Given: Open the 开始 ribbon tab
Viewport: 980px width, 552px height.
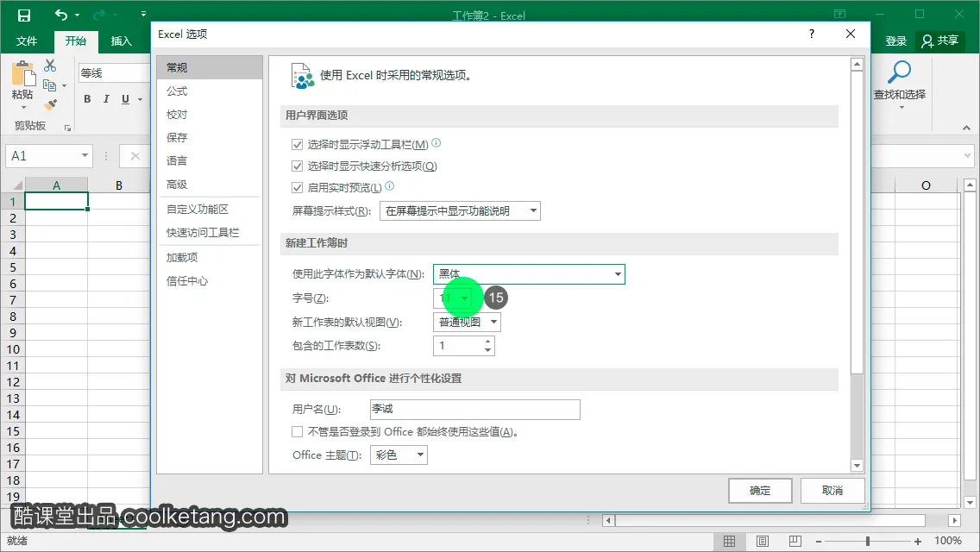Looking at the screenshot, I should [76, 41].
